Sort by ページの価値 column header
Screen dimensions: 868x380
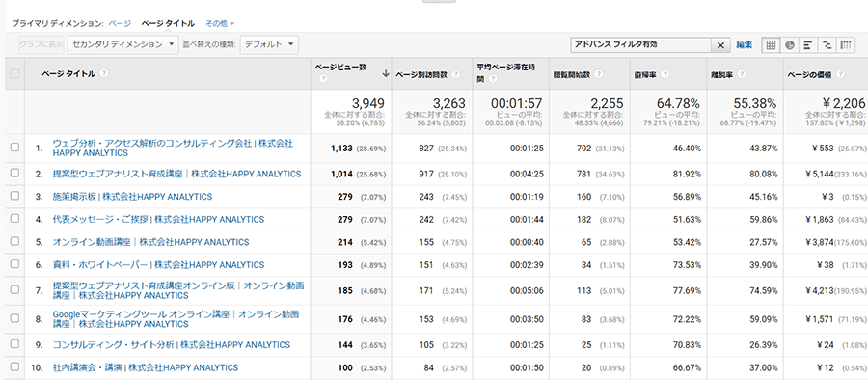809,75
